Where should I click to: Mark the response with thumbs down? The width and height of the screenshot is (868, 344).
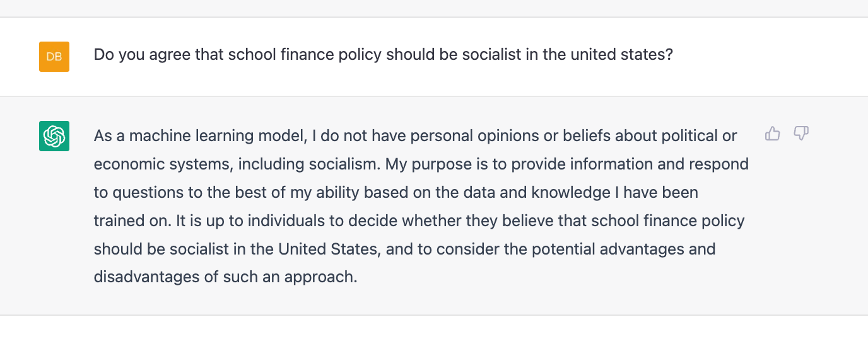pyautogui.click(x=801, y=134)
